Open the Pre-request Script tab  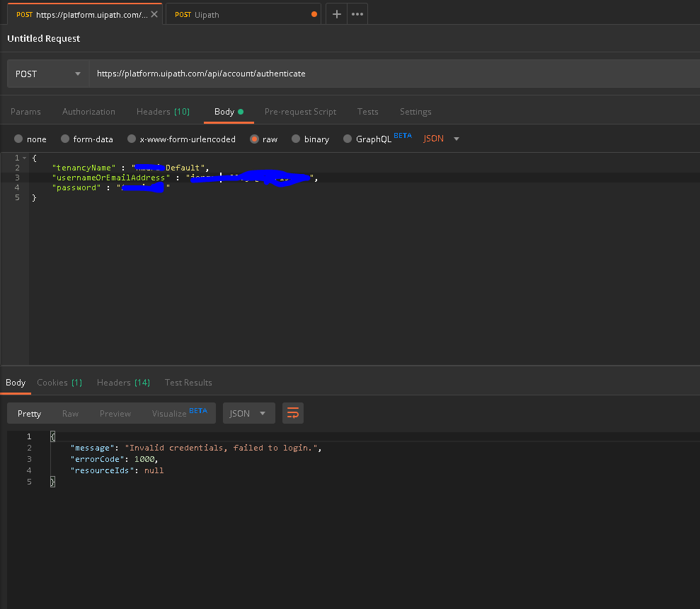(300, 112)
